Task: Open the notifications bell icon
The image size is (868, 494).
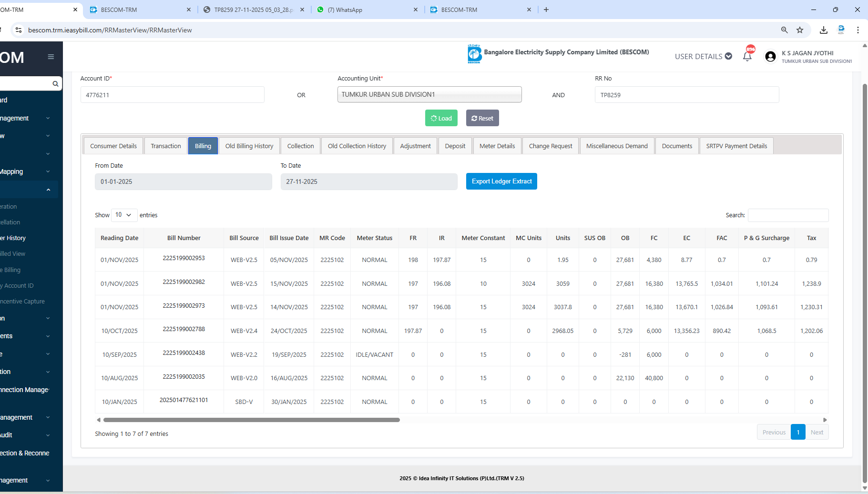Action: click(747, 56)
